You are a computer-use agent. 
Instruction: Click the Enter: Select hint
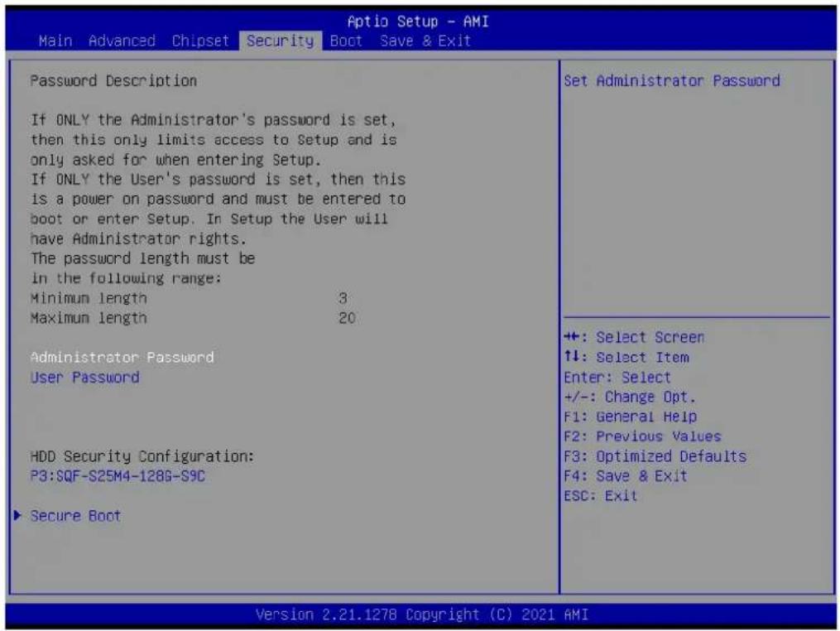pyautogui.click(x=617, y=378)
